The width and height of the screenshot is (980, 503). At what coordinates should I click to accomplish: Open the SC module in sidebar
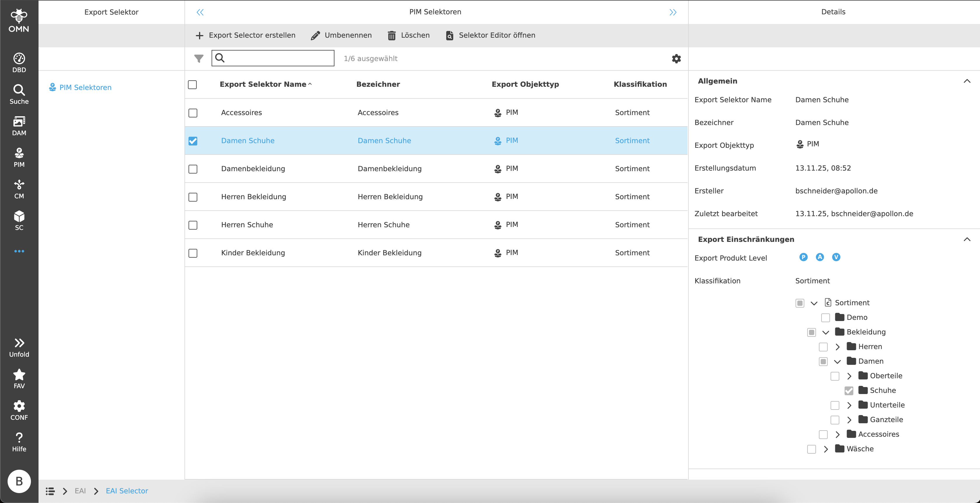19,221
